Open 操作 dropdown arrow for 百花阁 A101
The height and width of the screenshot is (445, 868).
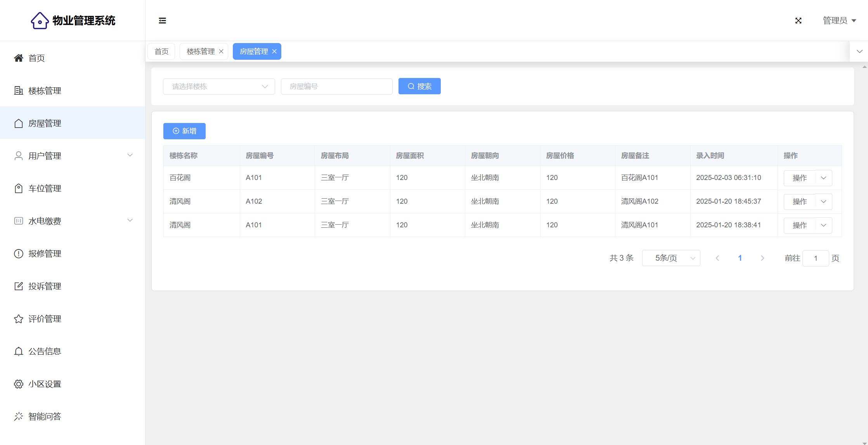823,178
